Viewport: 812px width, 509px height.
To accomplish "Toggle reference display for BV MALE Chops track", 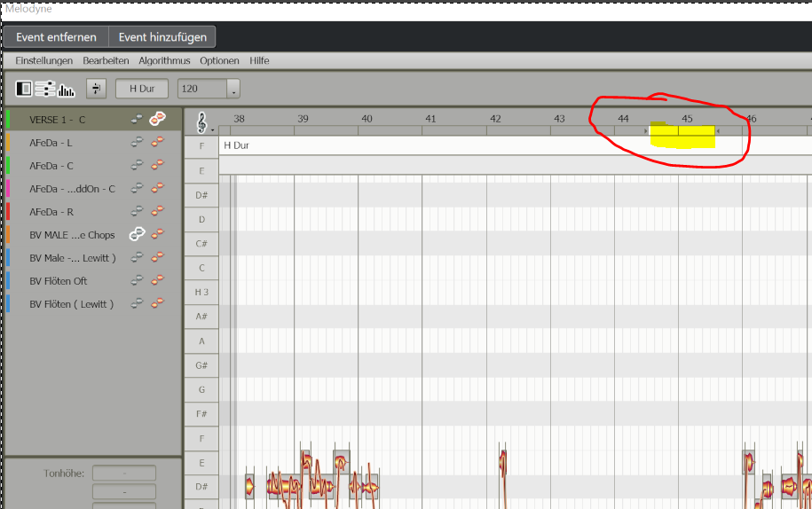I will 137,234.
